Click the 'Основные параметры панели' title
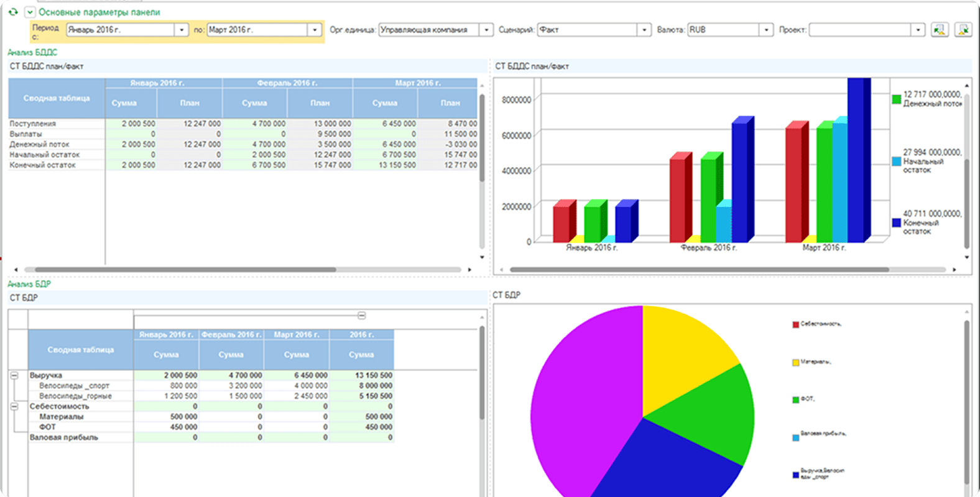This screenshot has height=497, width=980. [99, 12]
